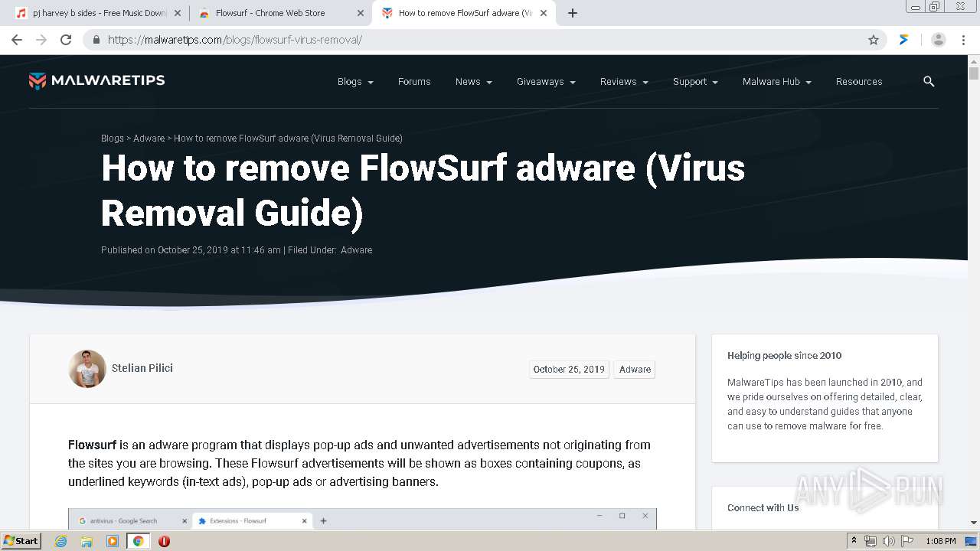Expand the Malware Hub dropdown menu

tap(776, 82)
